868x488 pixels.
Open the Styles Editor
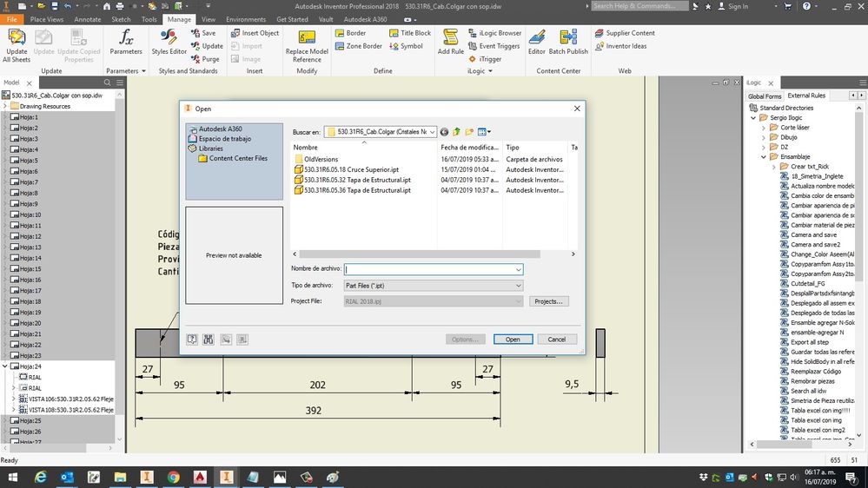point(169,37)
